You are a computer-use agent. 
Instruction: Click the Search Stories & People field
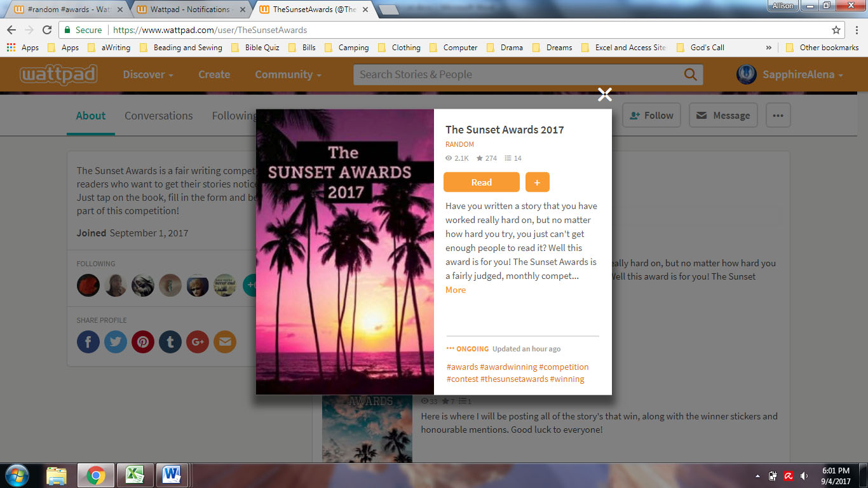[518, 74]
